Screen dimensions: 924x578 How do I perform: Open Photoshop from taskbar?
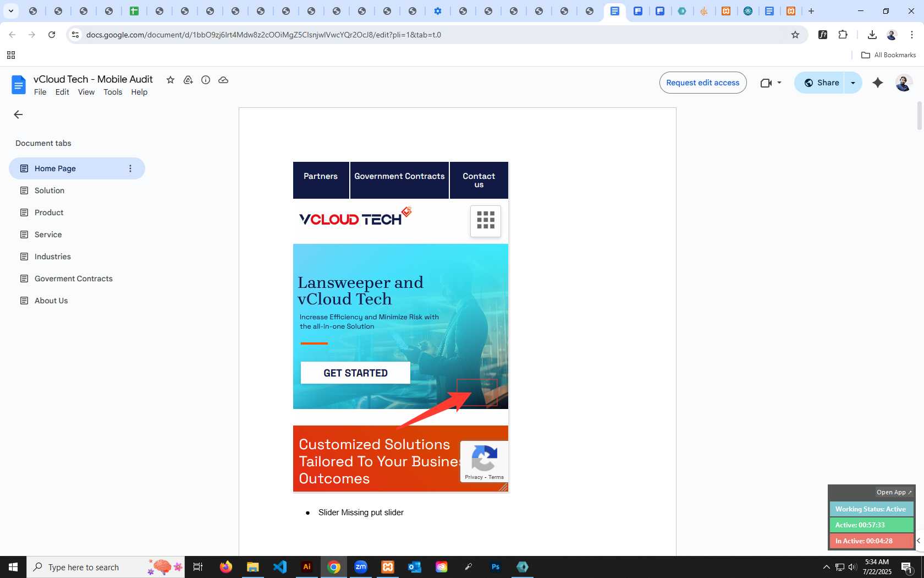tap(496, 567)
